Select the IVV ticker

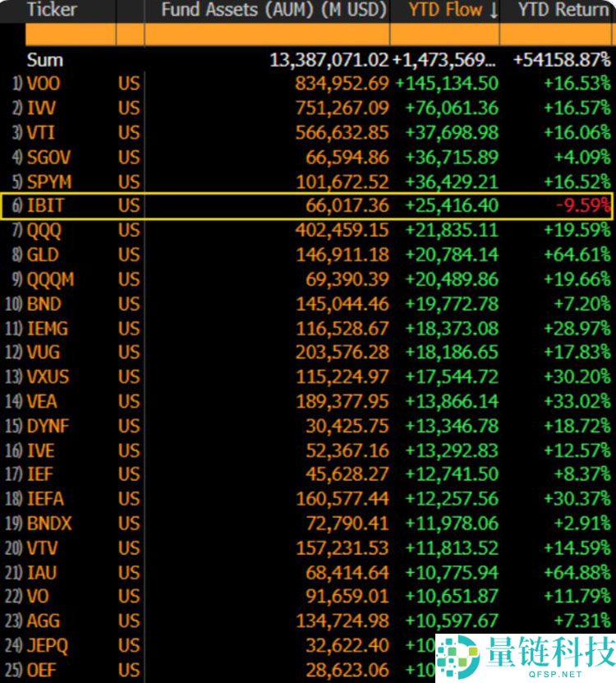click(41, 108)
